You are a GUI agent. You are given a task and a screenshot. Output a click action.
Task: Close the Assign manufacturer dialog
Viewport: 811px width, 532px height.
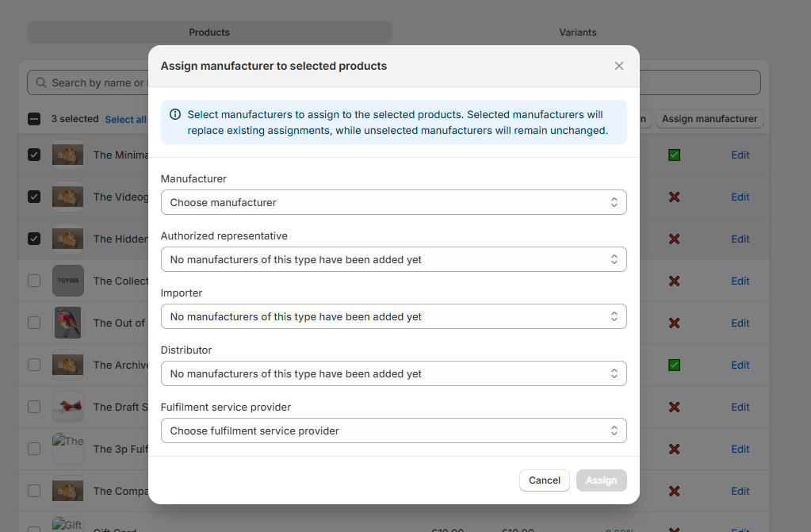618,66
